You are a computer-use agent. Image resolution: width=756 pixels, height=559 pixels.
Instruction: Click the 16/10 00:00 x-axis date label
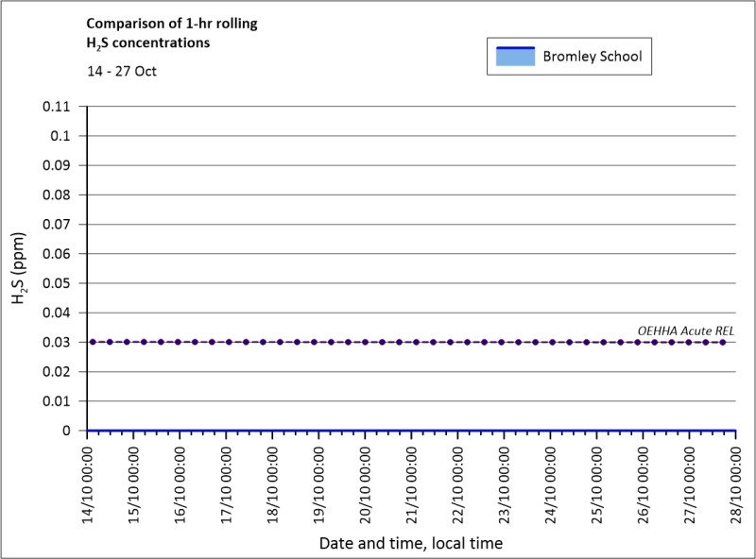(180, 482)
